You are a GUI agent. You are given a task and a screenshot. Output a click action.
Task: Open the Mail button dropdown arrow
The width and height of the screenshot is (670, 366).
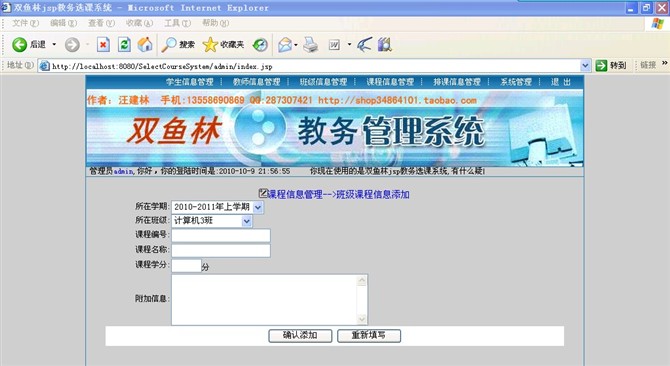pyautogui.click(x=296, y=44)
